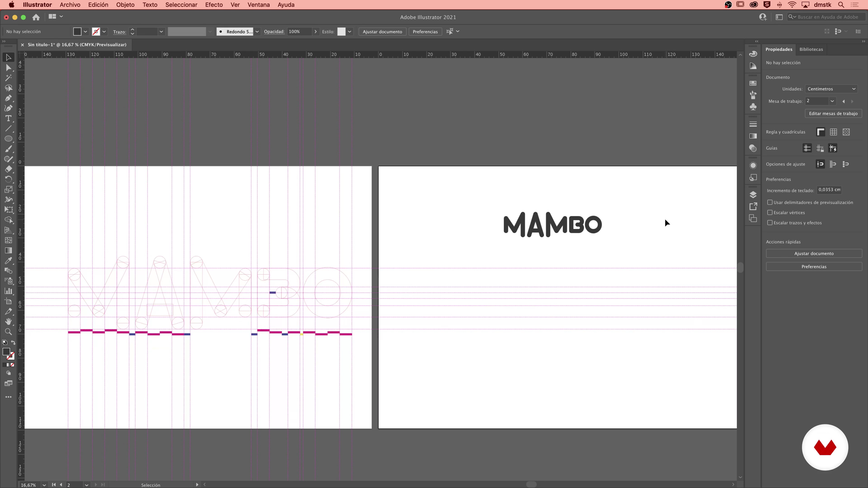The image size is (868, 488).
Task: Click Preferencias under Acciones rápidas
Action: coord(814,267)
